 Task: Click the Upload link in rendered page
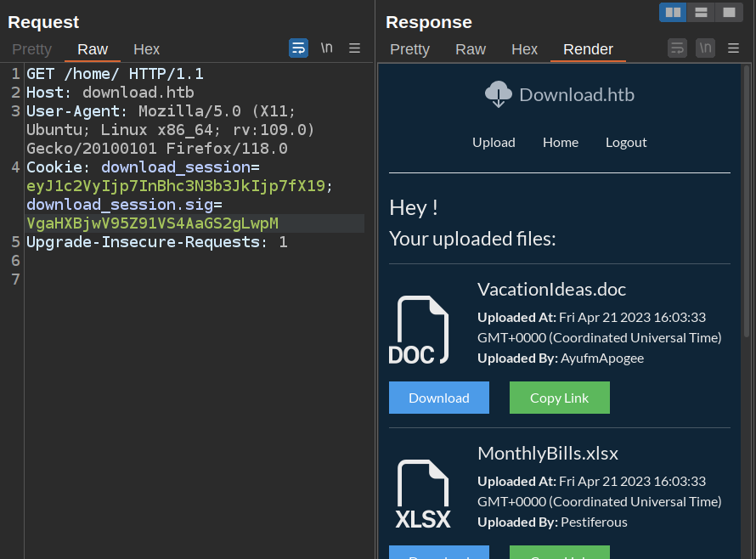tap(494, 142)
